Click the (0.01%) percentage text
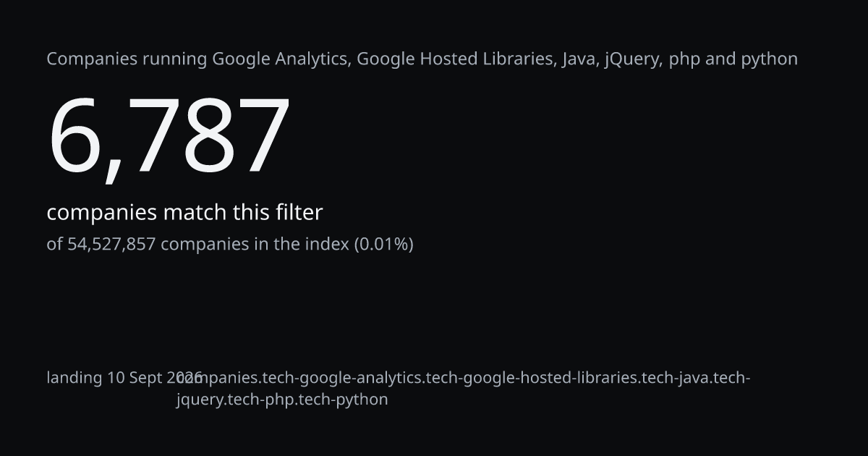Viewport: 868px width, 456px height. click(x=383, y=245)
